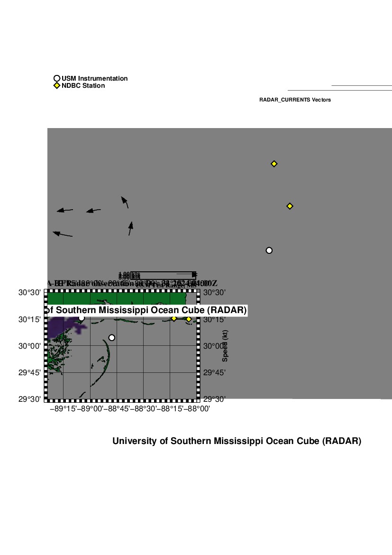
Task: Click the NDBC Station legend text
Action: coord(83,86)
